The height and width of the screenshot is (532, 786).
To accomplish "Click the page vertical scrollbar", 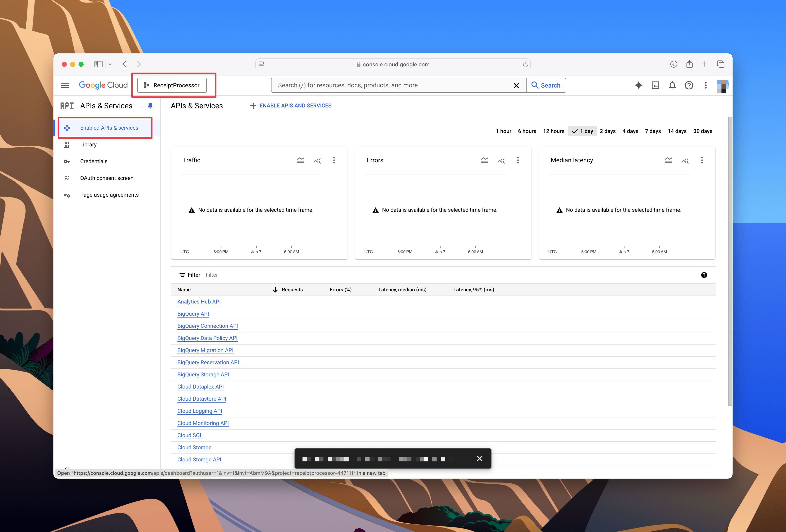I will (730, 261).
